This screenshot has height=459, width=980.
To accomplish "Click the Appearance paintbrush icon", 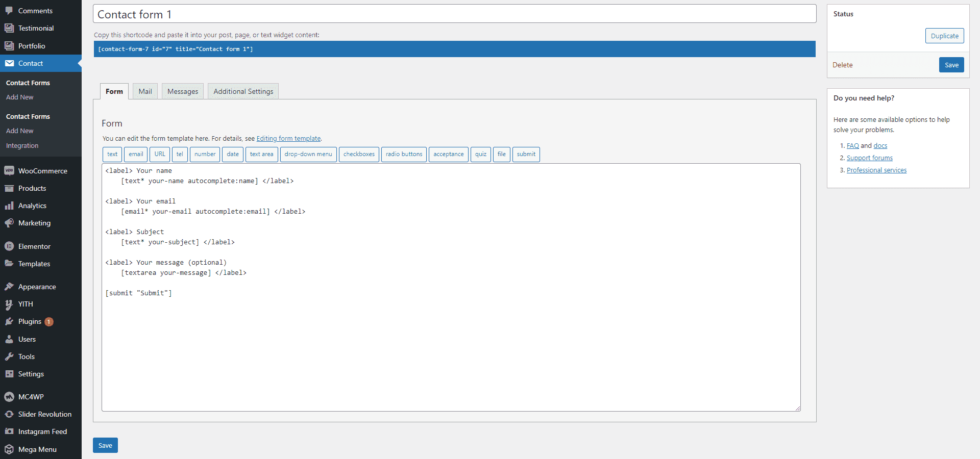I will 9,287.
